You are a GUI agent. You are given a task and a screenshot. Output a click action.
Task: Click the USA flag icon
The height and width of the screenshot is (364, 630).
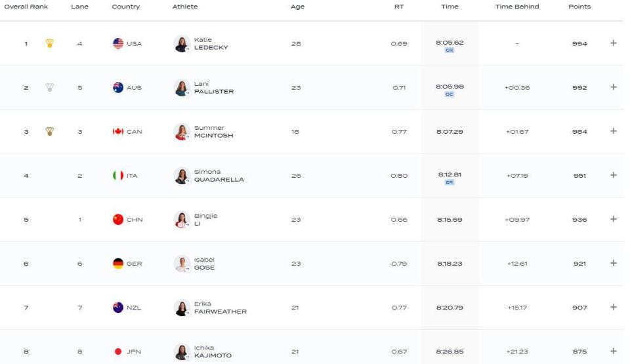(x=118, y=43)
